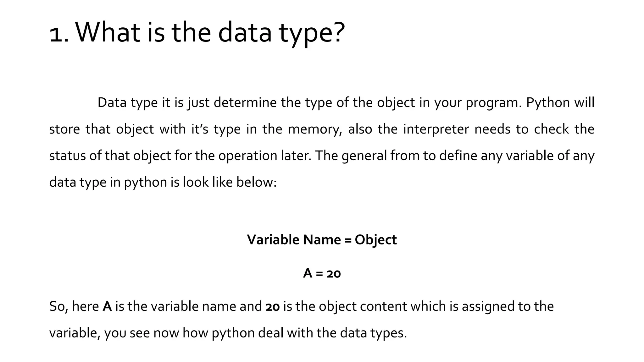The image size is (644, 362).
Task: Click the bold 'Variable Name = Object' line
Action: (322, 240)
